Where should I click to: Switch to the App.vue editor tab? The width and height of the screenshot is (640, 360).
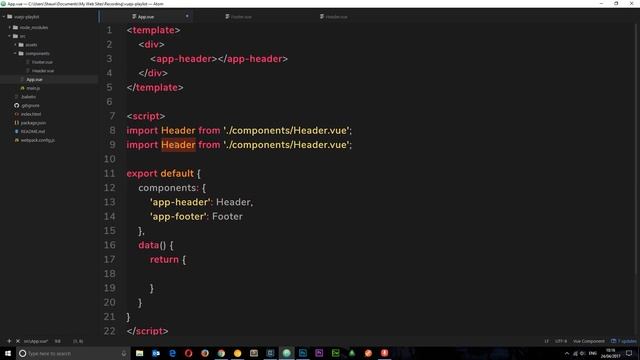pos(146,17)
